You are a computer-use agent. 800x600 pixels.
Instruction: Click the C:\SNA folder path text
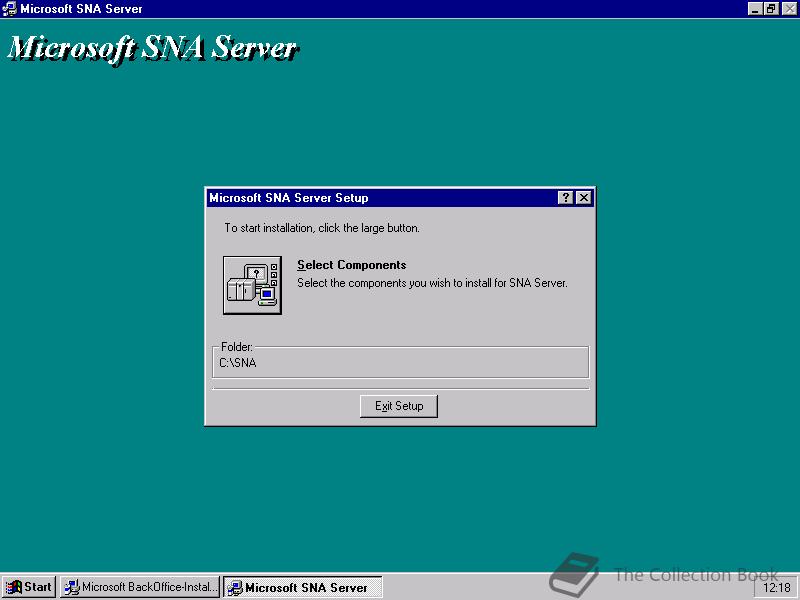tap(237, 363)
